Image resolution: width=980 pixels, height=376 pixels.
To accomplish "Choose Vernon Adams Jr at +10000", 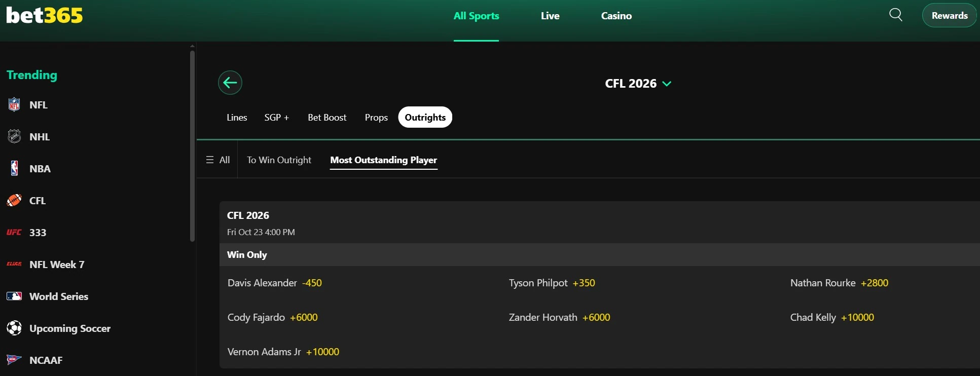I will tap(283, 352).
